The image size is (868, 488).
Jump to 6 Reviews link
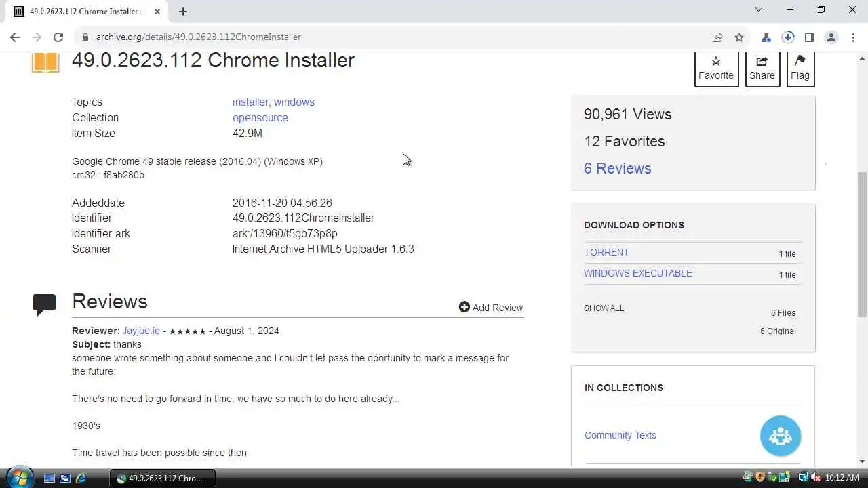[617, 168]
